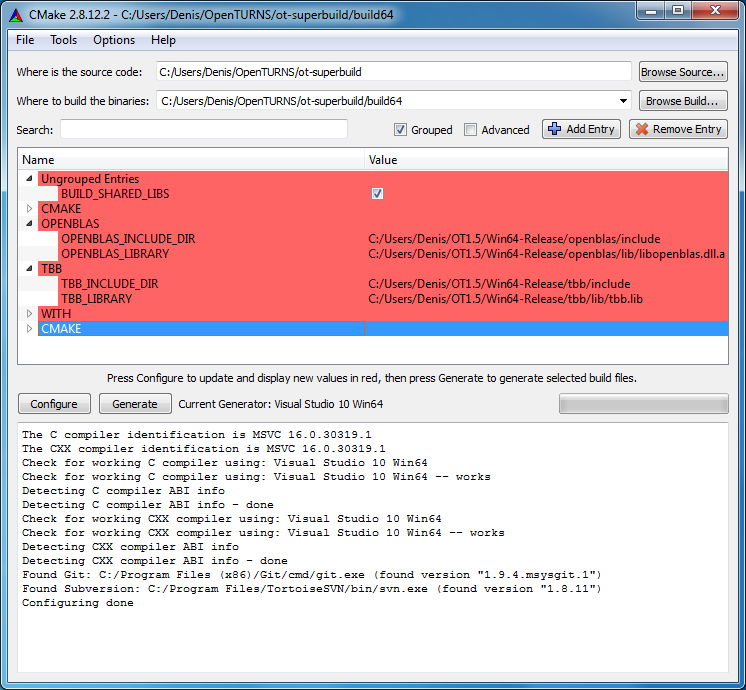Open the build binaries path dropdown
The image size is (746, 690).
point(623,101)
